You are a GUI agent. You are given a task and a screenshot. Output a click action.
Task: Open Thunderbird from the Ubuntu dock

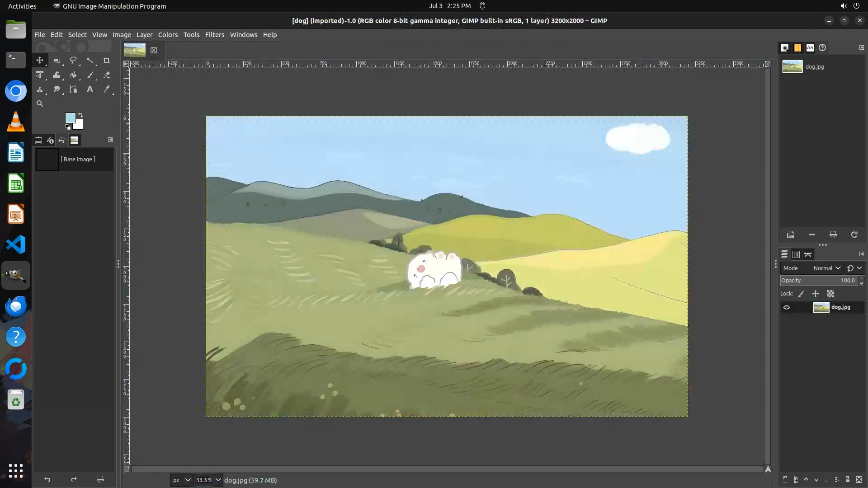click(x=16, y=306)
